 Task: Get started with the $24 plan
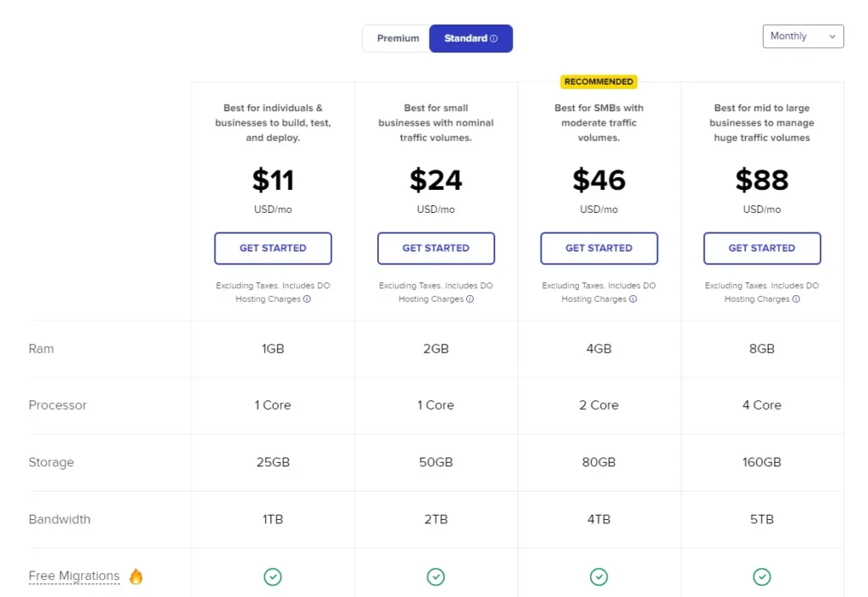point(436,248)
